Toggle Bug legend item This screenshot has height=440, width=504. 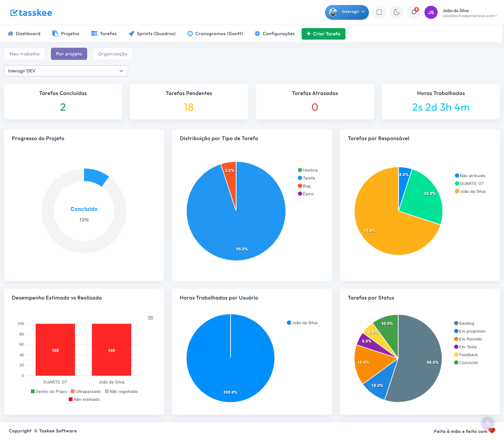tap(304, 186)
